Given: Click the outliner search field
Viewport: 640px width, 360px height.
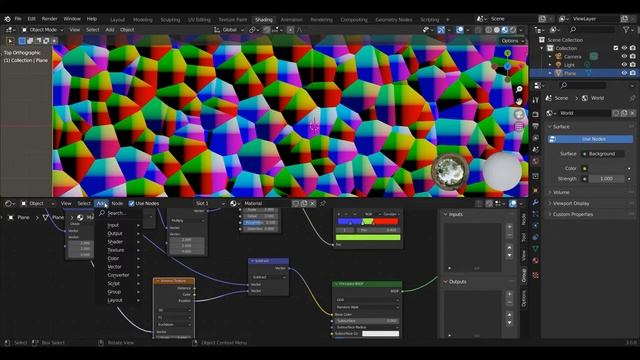Looking at the screenshot, I should click(x=593, y=30).
